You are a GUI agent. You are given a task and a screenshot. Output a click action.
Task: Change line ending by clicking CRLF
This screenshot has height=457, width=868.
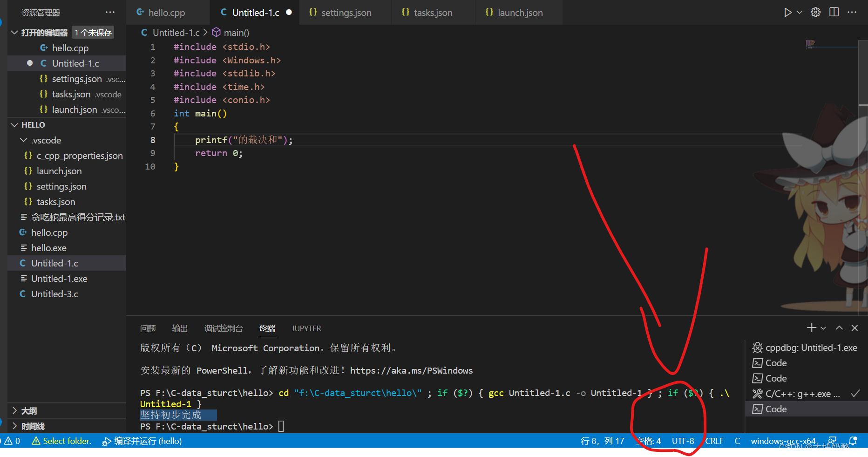point(714,441)
